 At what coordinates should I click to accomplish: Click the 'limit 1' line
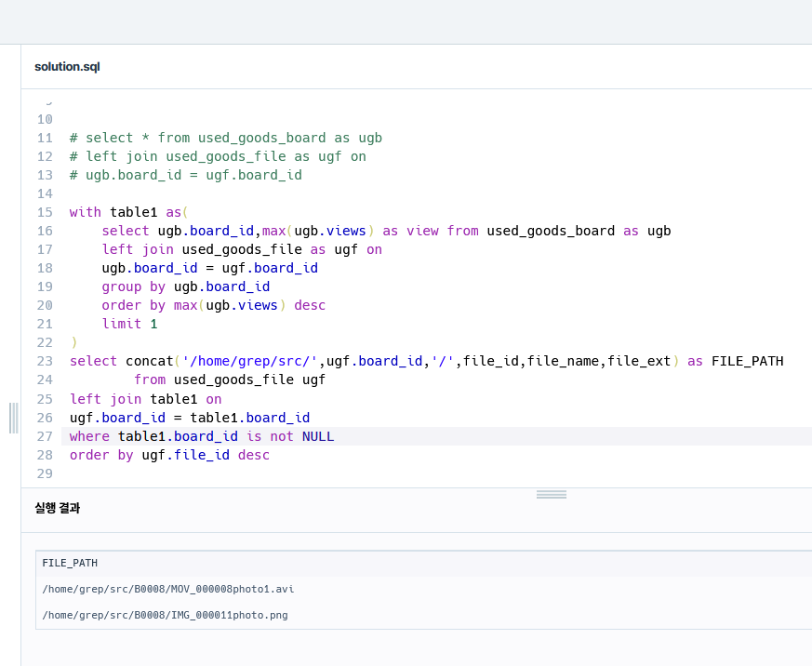tap(129, 325)
